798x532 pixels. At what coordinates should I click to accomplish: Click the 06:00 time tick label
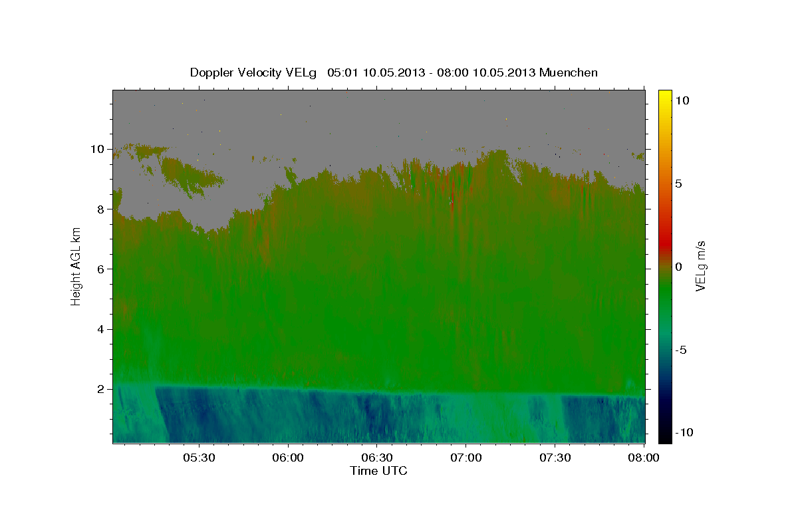288,458
